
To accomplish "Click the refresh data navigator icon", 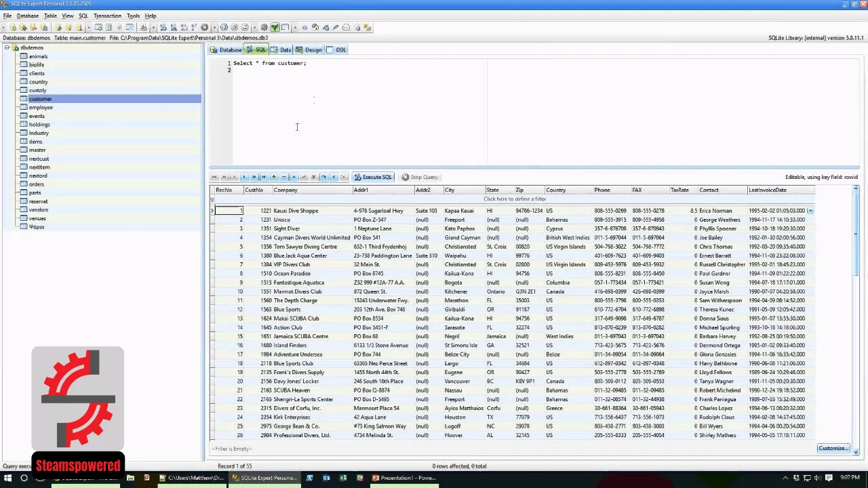I will (323, 177).
